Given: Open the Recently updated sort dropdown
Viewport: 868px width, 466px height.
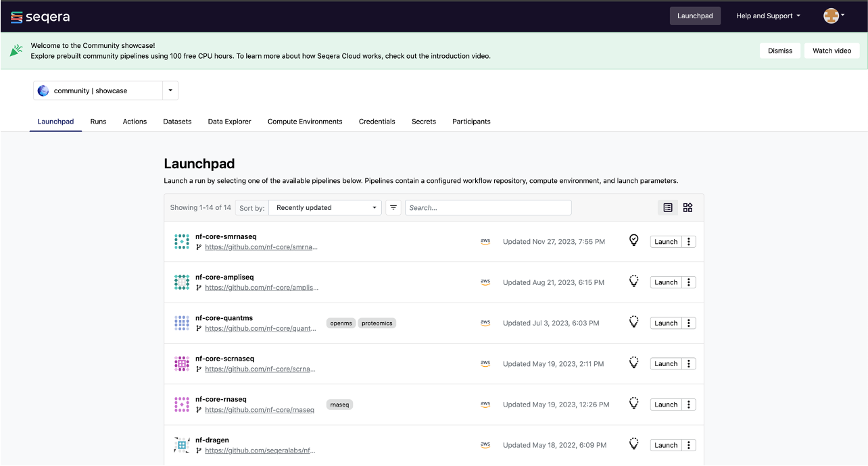Looking at the screenshot, I should coord(325,207).
